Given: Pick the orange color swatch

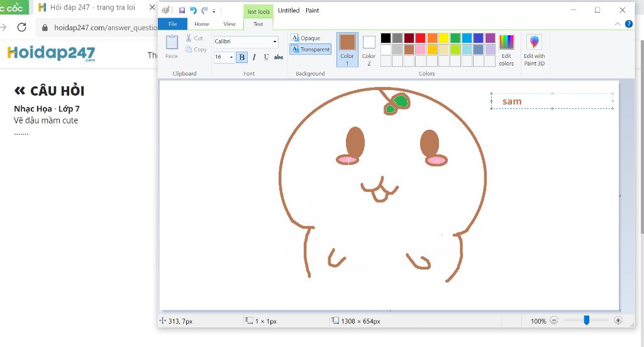Looking at the screenshot, I should tap(432, 38).
